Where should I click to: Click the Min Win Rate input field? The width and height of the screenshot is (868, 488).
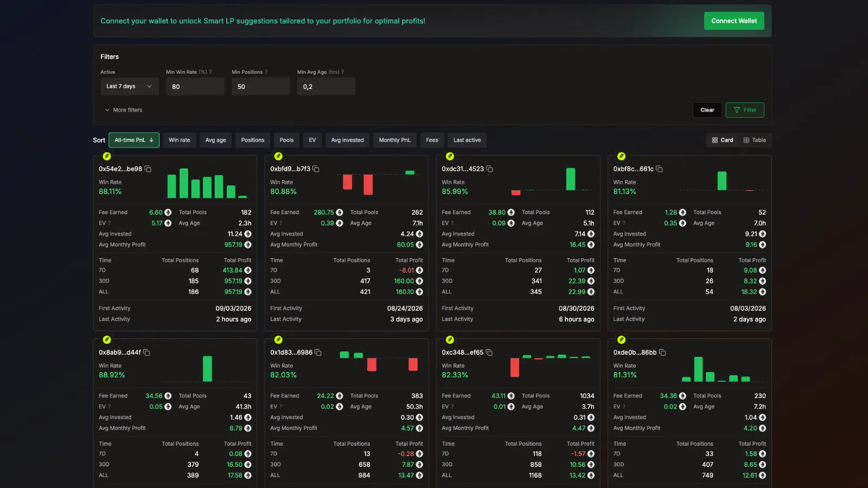tap(195, 87)
